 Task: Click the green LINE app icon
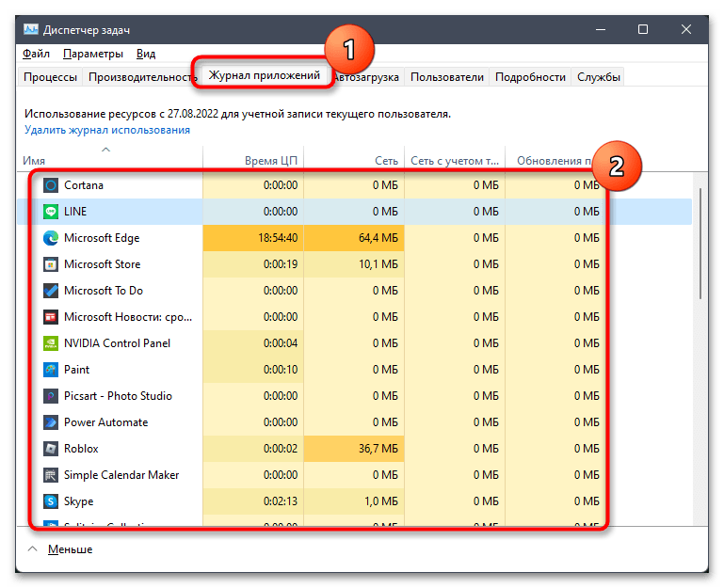[51, 212]
